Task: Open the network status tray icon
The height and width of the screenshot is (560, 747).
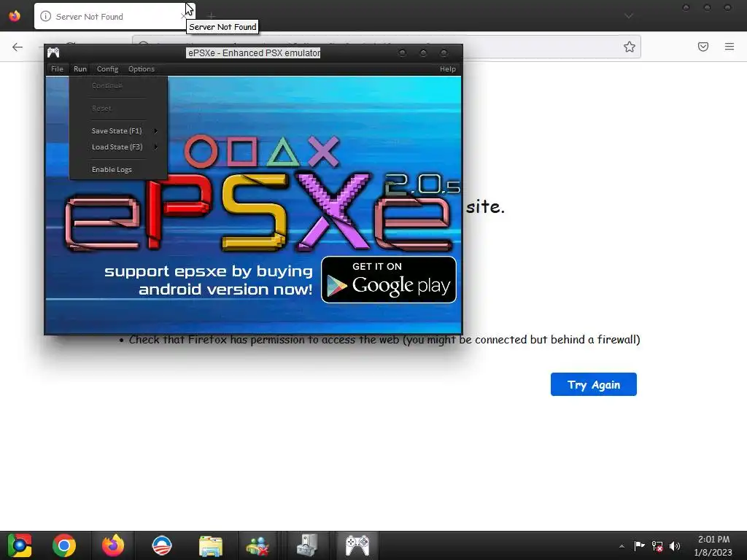Action: coord(657,545)
